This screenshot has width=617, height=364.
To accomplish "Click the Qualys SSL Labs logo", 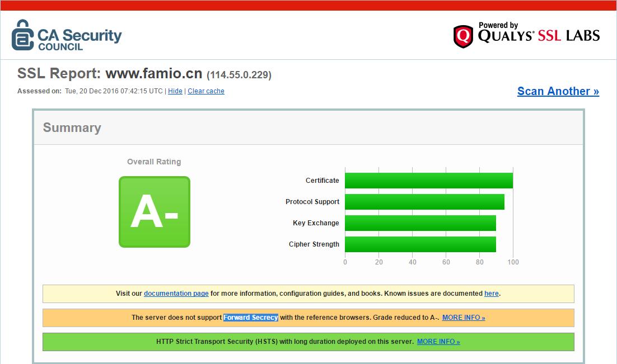I will [x=526, y=35].
